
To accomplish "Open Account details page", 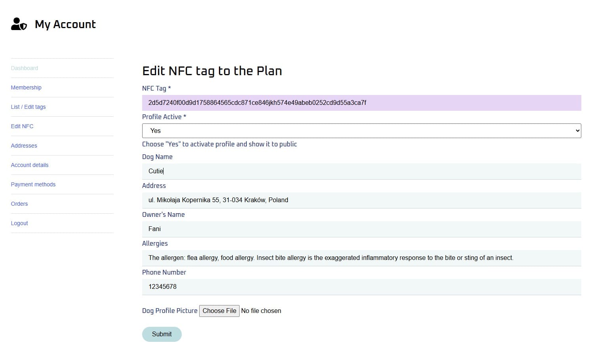I will pos(30,165).
